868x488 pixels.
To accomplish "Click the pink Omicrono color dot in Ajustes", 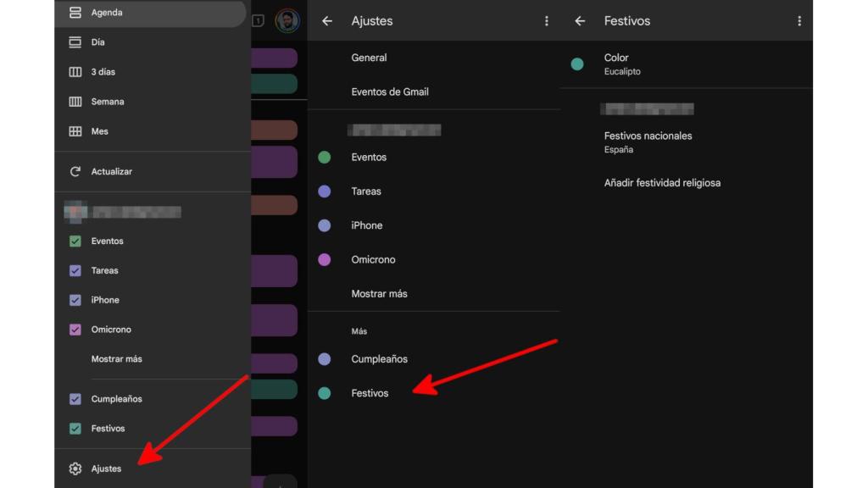I will pos(325,259).
